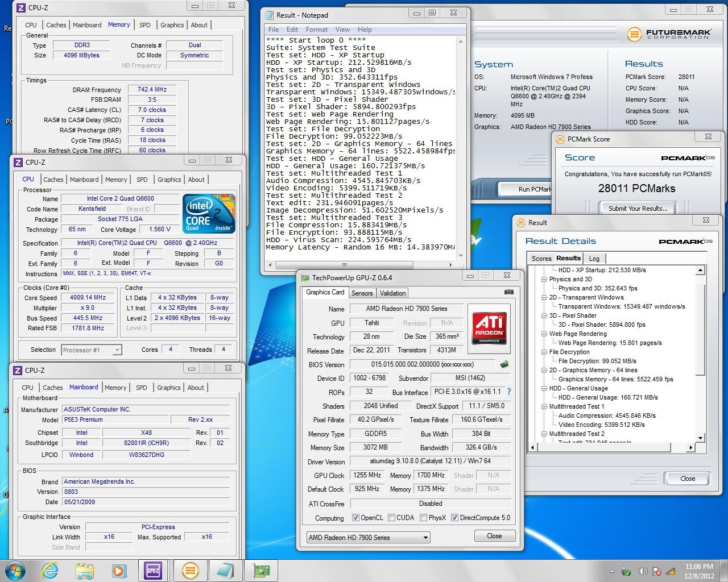This screenshot has height=582, width=728.
Task: Click the Core Speed value 4009.14 MHz
Action: click(x=88, y=297)
